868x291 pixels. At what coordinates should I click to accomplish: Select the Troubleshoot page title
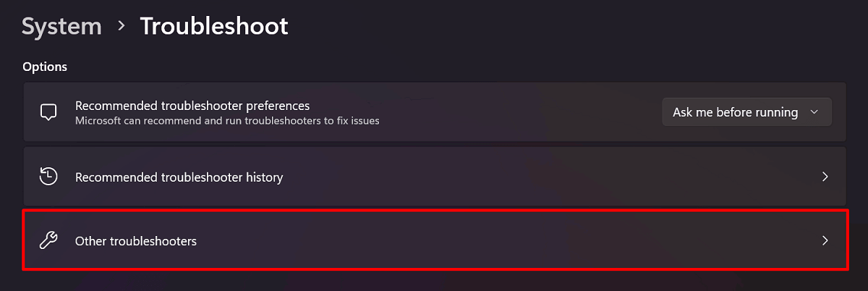pos(214,26)
